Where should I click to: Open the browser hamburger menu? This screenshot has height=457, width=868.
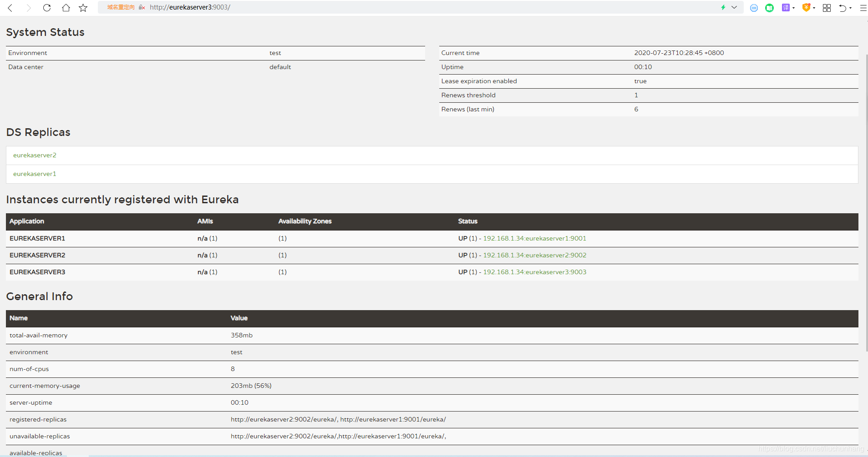tap(863, 8)
